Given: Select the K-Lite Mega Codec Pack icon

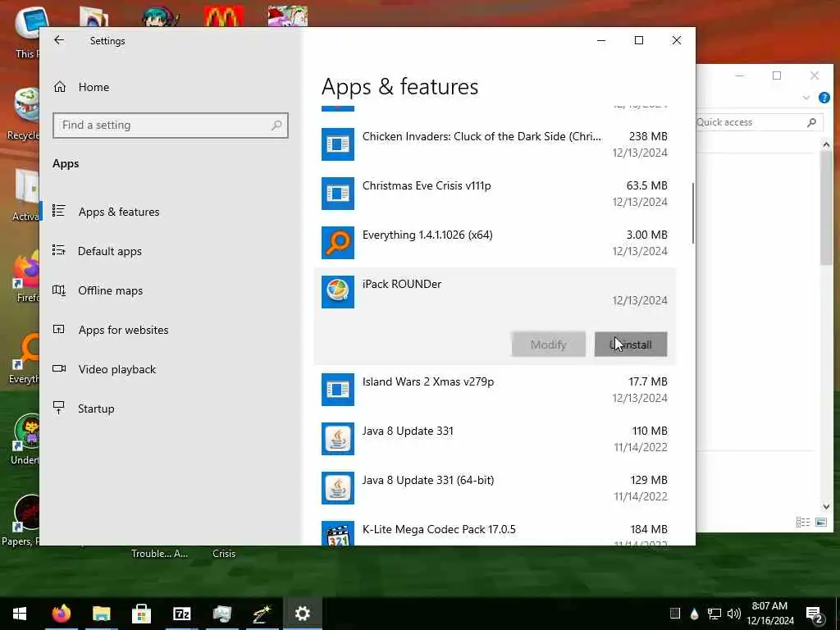Looking at the screenshot, I should (x=337, y=533).
